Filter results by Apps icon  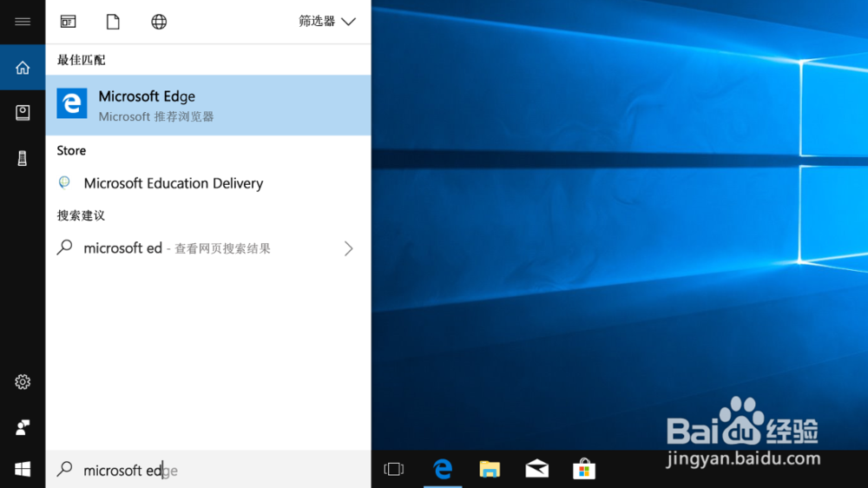click(x=68, y=22)
